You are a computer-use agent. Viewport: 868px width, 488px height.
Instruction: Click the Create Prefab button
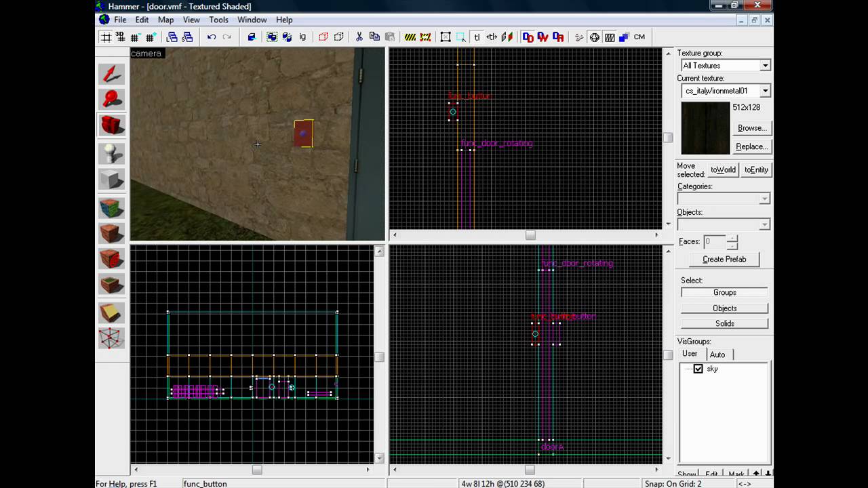724,260
